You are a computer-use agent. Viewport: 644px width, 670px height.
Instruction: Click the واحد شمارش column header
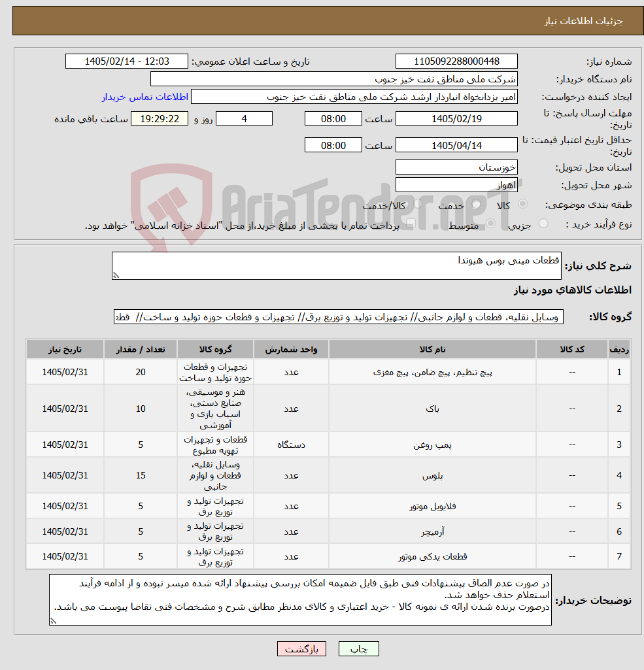click(x=291, y=350)
